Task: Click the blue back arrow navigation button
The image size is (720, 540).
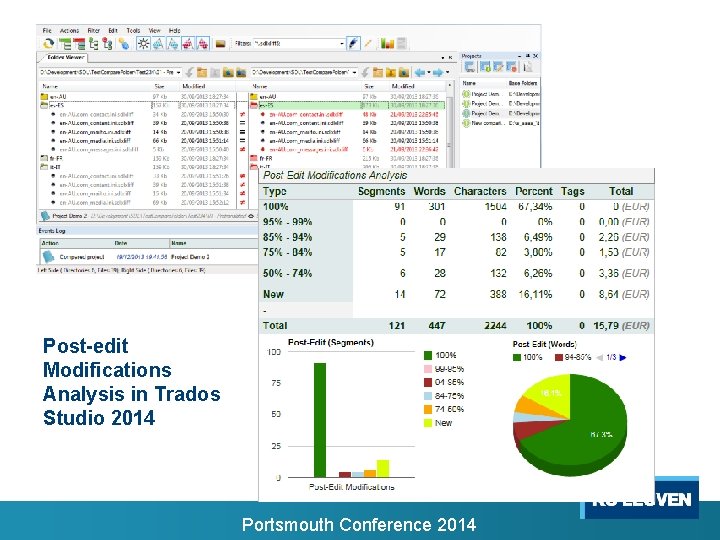Action: click(420, 73)
